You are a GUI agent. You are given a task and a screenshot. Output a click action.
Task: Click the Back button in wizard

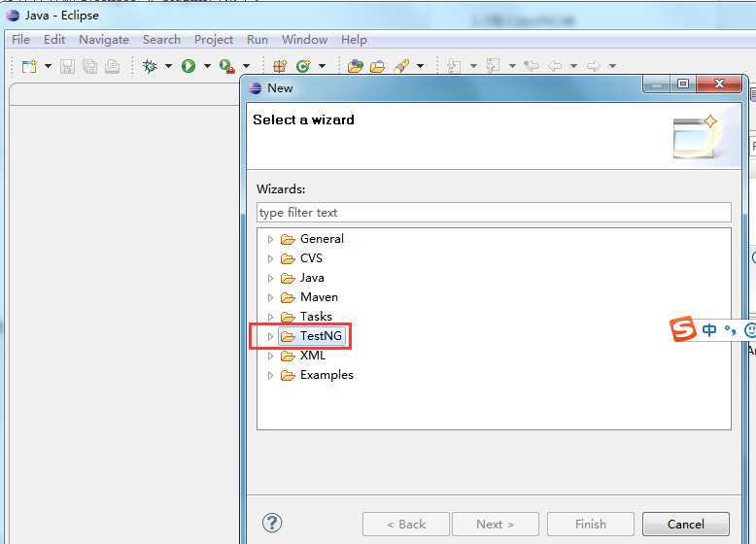[406, 525]
